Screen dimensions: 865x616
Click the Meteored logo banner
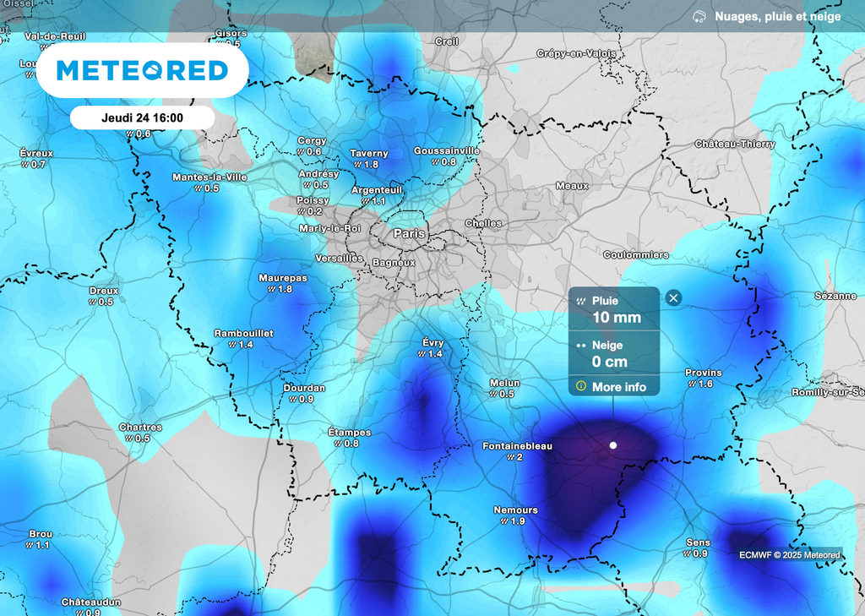[142, 71]
